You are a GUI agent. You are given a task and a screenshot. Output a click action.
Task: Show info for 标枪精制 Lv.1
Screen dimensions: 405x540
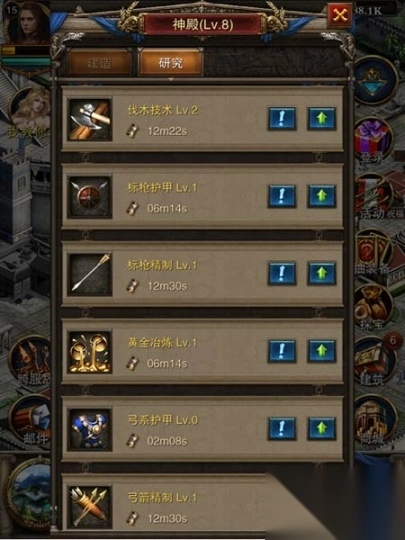[x=282, y=273]
